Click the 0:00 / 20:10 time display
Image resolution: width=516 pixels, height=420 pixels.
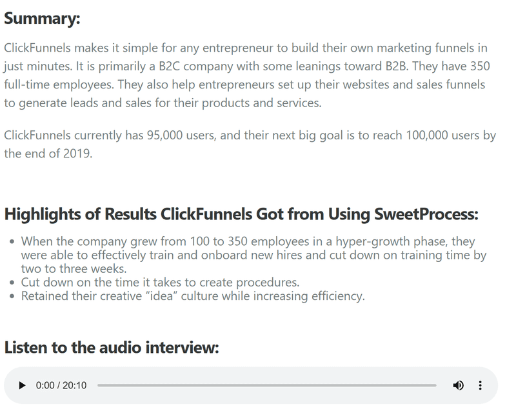point(61,385)
